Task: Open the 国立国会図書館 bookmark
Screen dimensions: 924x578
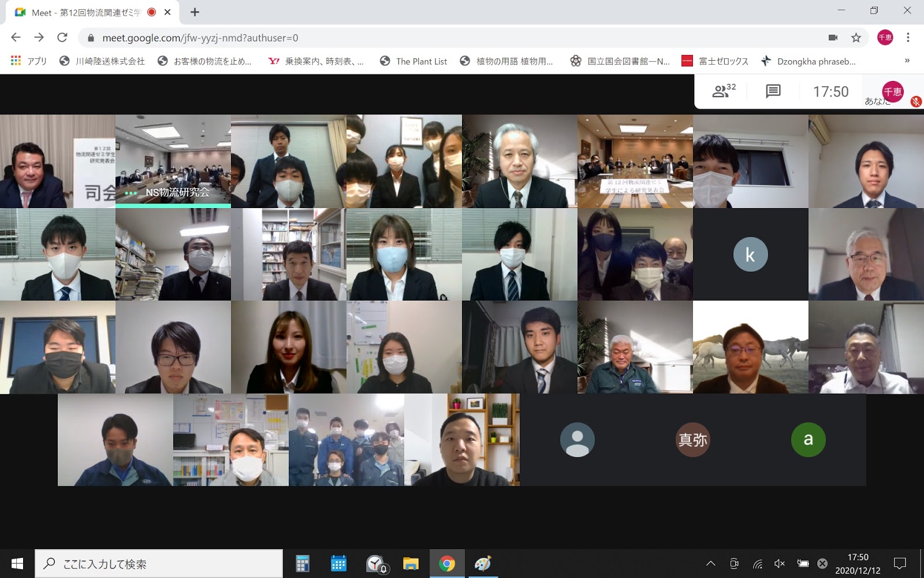Action: coord(620,61)
